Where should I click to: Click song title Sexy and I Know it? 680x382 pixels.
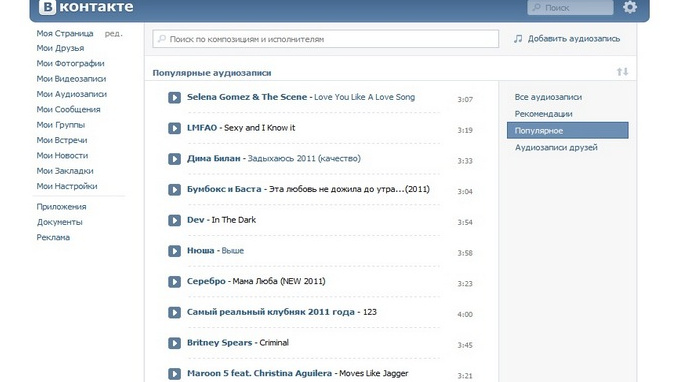(259, 127)
